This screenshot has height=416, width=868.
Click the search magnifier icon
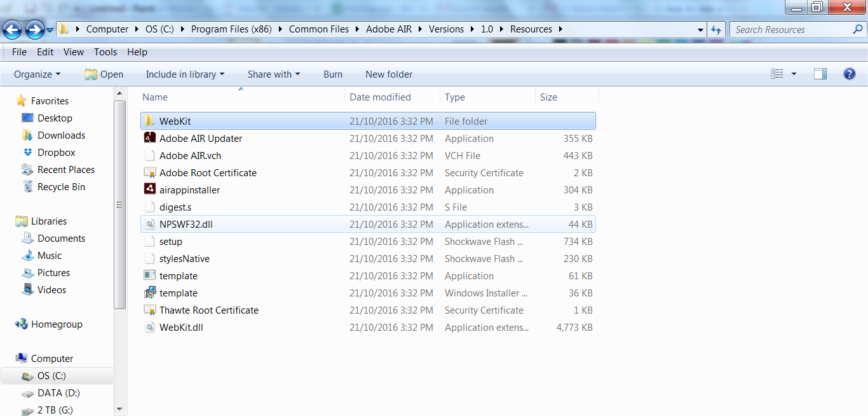point(858,29)
